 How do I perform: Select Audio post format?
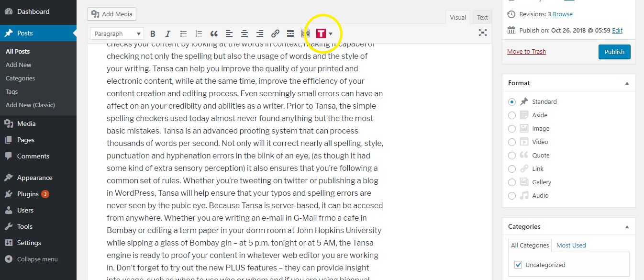512,195
